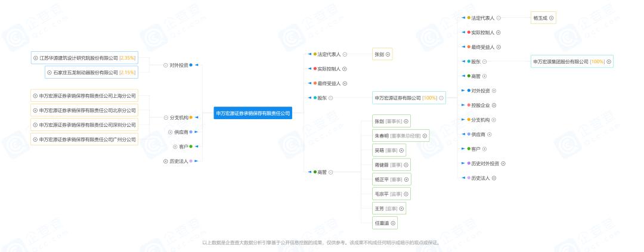The image size is (644, 252).
Task: Click the plus icon beside 蒋健蓉 [董事]
Action: 406,165
